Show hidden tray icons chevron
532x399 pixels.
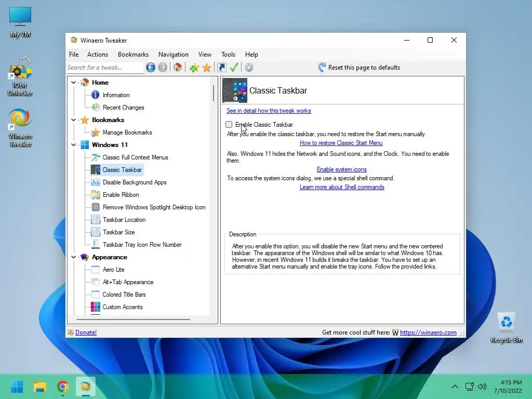click(x=455, y=387)
